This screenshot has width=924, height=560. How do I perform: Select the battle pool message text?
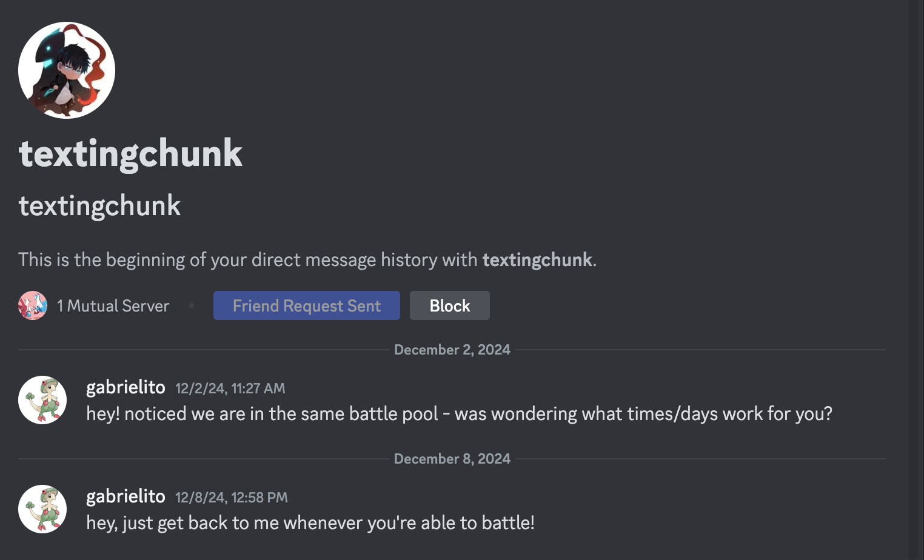[460, 413]
